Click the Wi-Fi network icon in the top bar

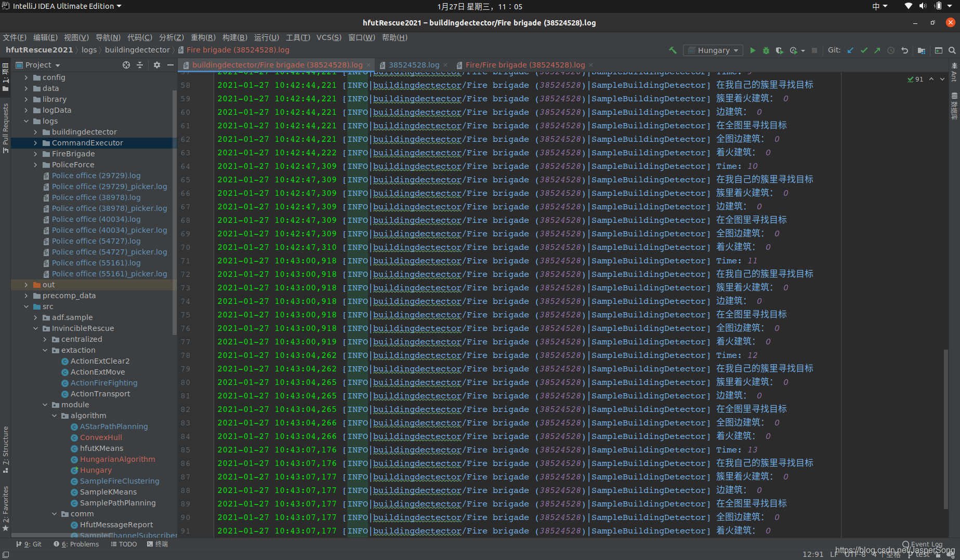(908, 6)
